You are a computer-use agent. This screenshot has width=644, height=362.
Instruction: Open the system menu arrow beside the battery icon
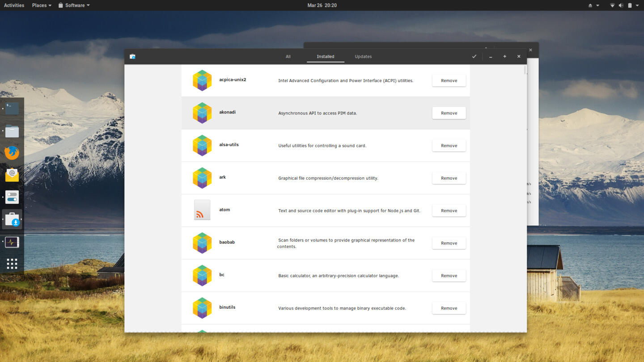click(637, 5)
